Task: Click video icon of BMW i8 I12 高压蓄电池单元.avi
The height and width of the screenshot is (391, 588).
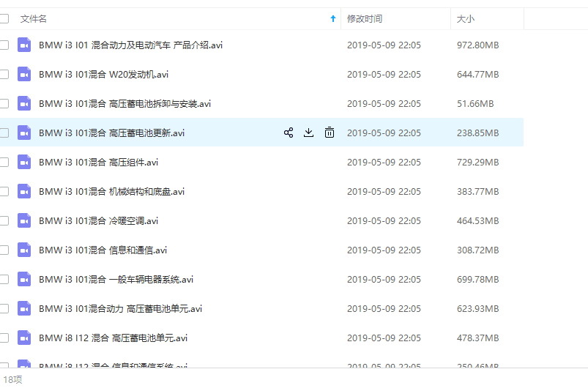Action: click(x=24, y=338)
